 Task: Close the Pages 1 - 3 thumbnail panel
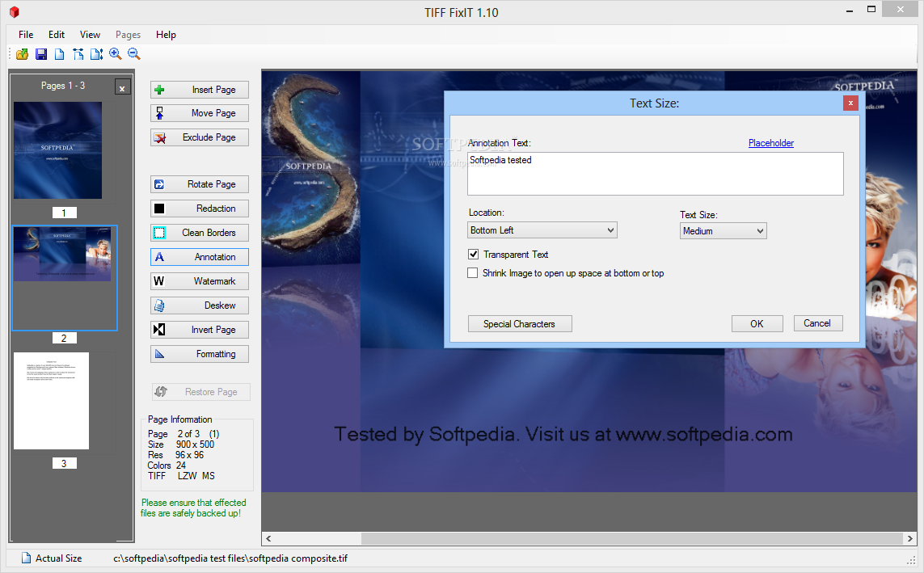122,88
